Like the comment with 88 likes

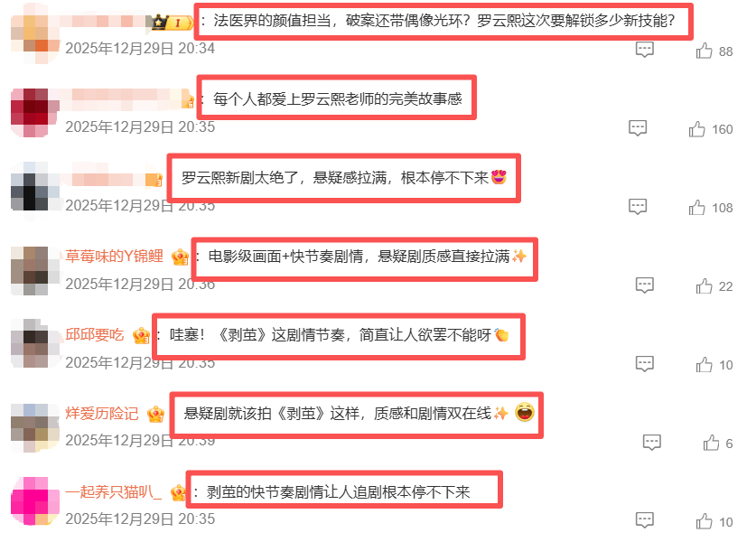704,51
